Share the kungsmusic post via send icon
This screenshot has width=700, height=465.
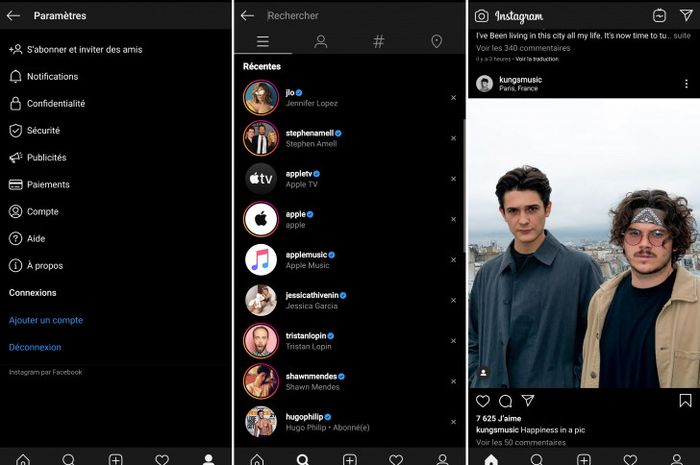528,400
